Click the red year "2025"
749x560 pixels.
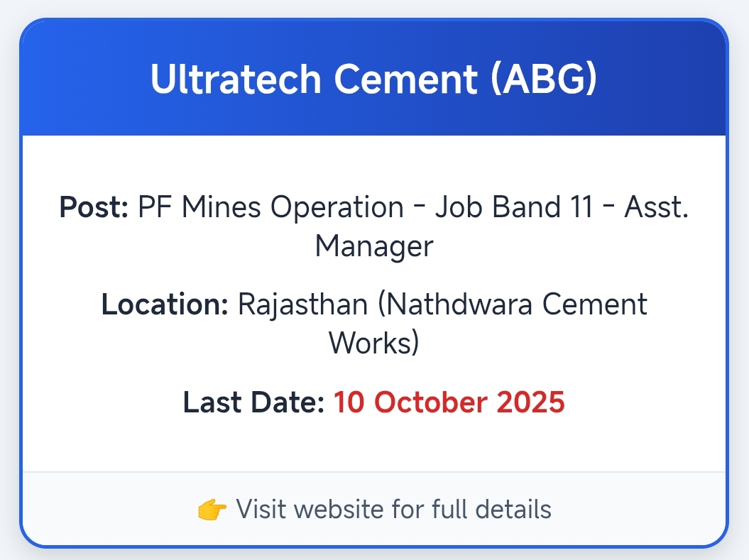(530, 402)
